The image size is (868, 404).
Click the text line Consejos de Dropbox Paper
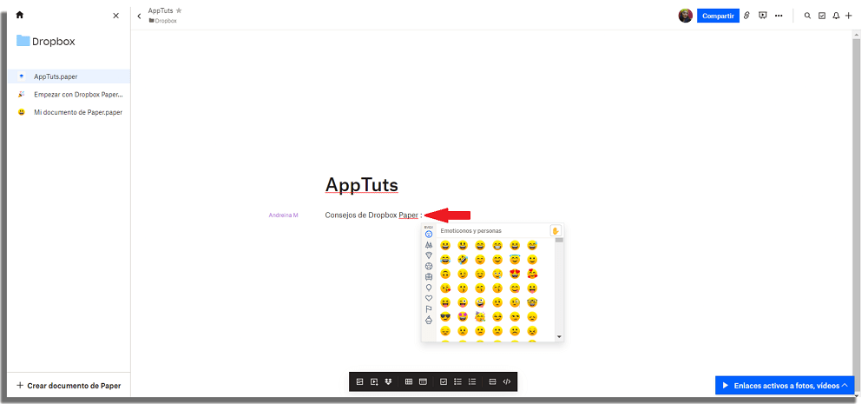[373, 215]
